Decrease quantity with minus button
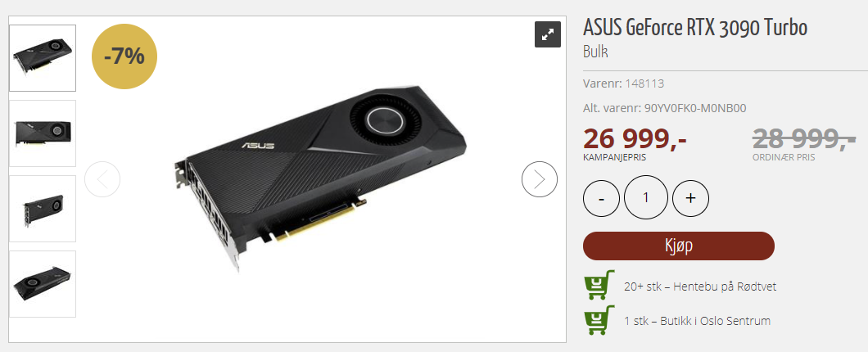 (601, 197)
